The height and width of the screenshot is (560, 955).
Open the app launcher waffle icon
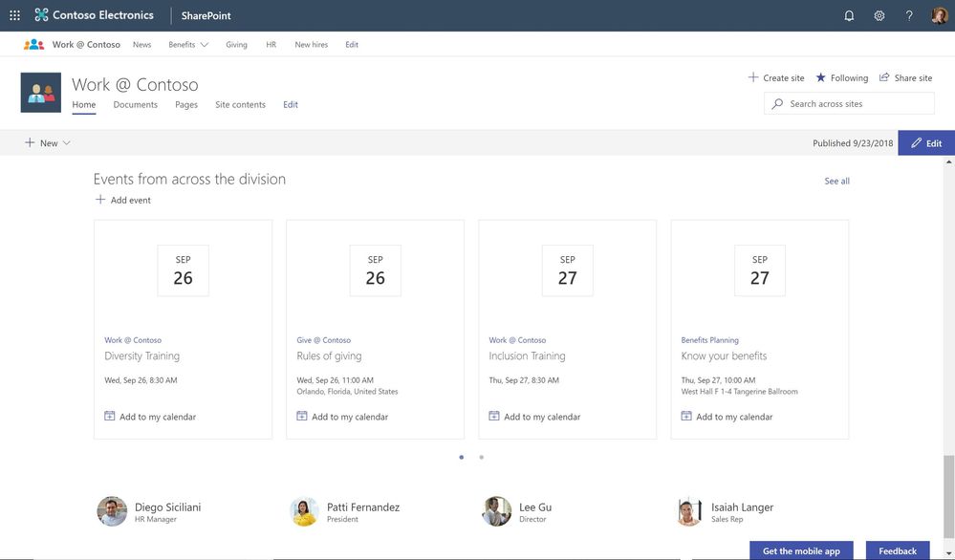coord(14,15)
